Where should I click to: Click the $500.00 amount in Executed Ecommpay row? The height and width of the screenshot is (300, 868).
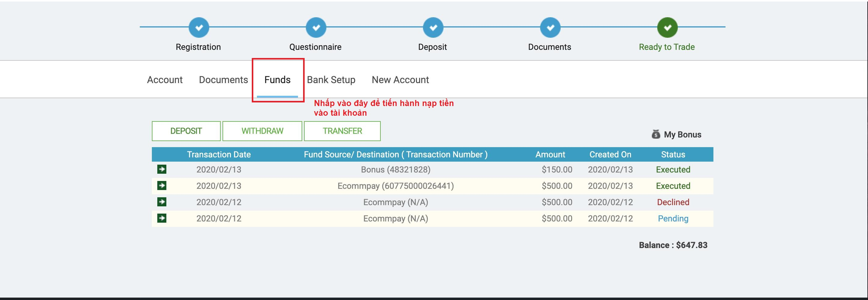pyautogui.click(x=557, y=186)
